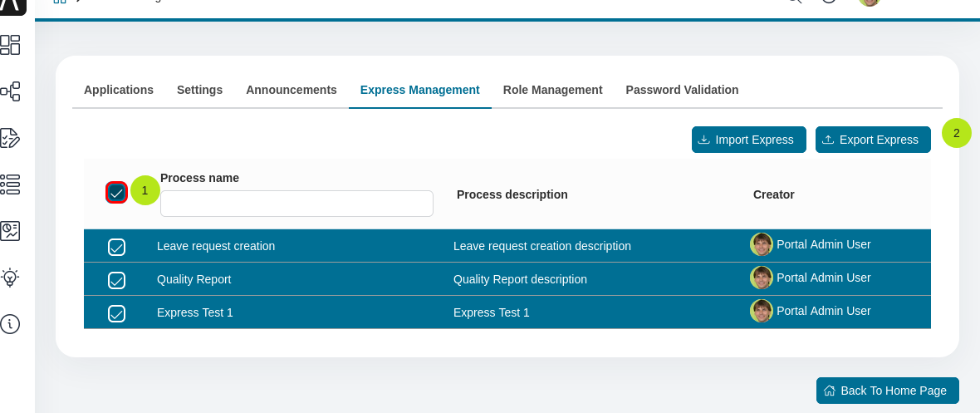Open the Statistics chart icon in the sidebar

point(10,231)
